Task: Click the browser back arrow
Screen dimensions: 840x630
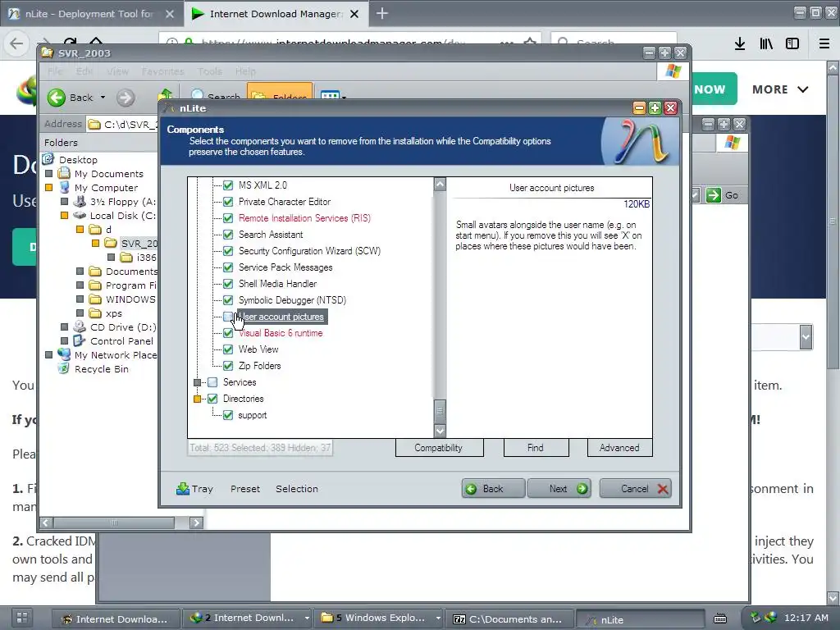Action: click(16, 43)
